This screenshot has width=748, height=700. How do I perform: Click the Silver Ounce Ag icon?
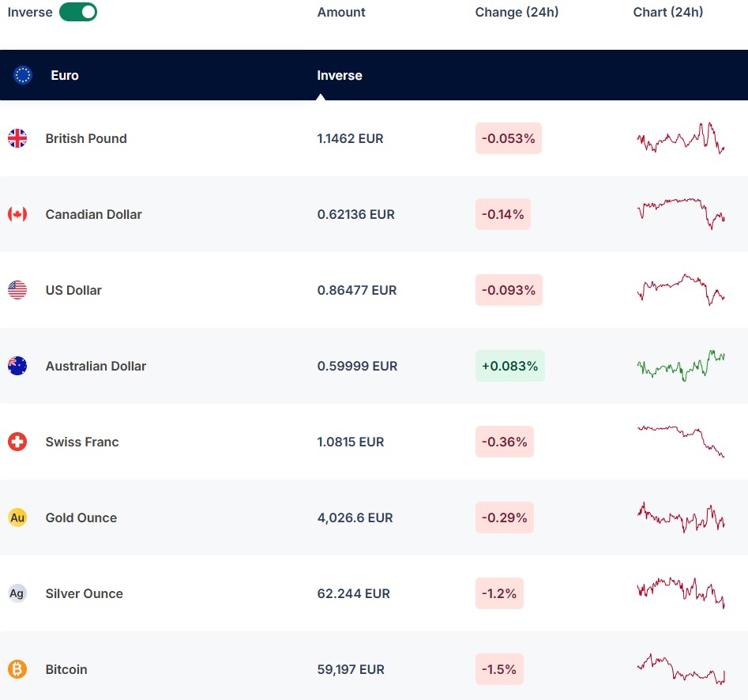(x=17, y=593)
